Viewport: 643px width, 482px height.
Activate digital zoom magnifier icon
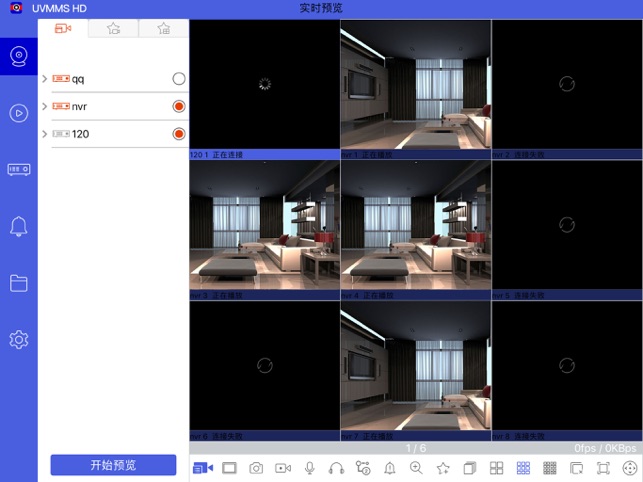click(416, 468)
